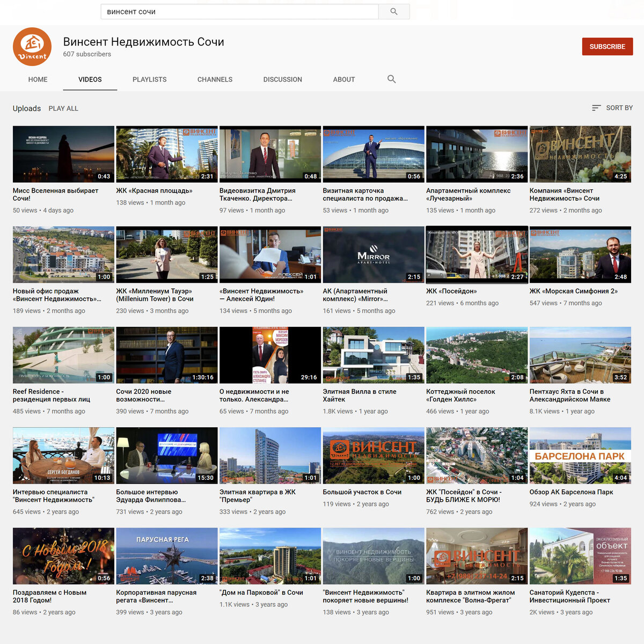Image resolution: width=644 pixels, height=644 pixels.
Task: Open thumbnail of 'Мисс Вселенная выбирает Сочи!' video
Action: point(63,154)
